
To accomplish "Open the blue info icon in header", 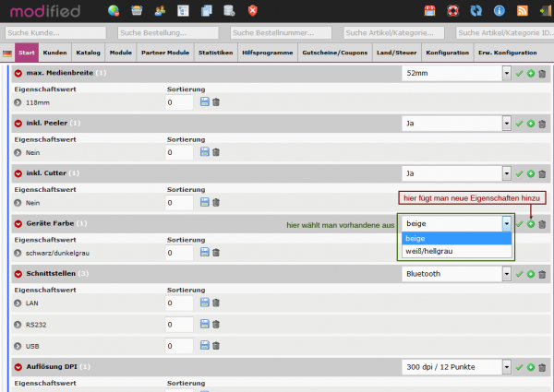I will [500, 11].
